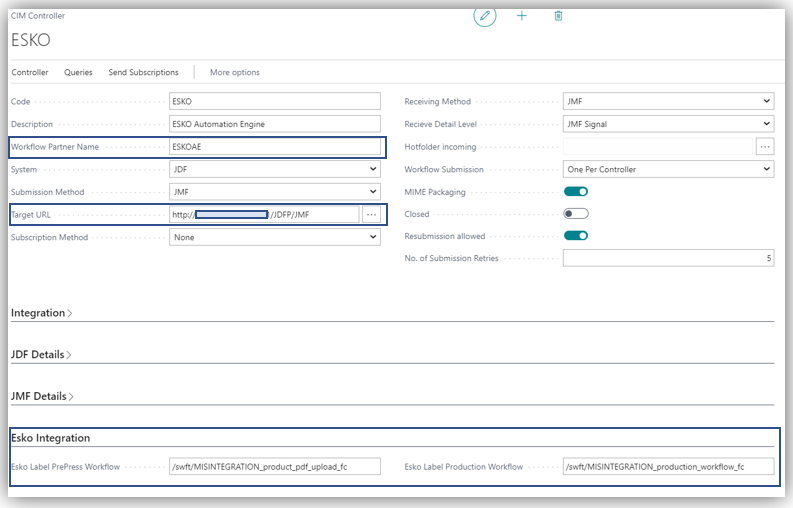Image resolution: width=793 pixels, height=508 pixels.
Task: Expand the JDF Details section
Action: [41, 355]
